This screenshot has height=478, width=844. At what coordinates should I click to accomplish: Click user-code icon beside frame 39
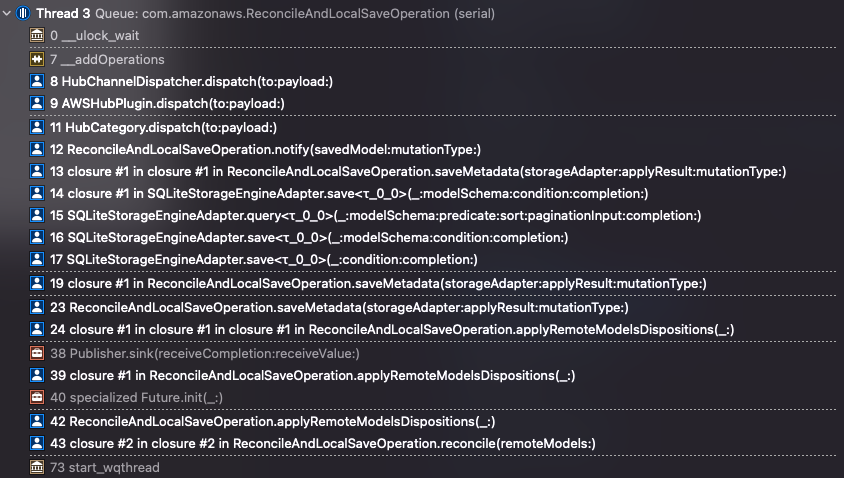pos(37,376)
